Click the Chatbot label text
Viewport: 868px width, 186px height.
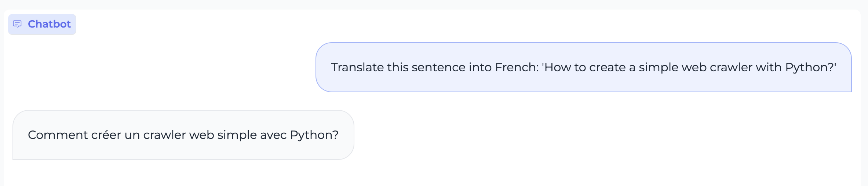[49, 24]
